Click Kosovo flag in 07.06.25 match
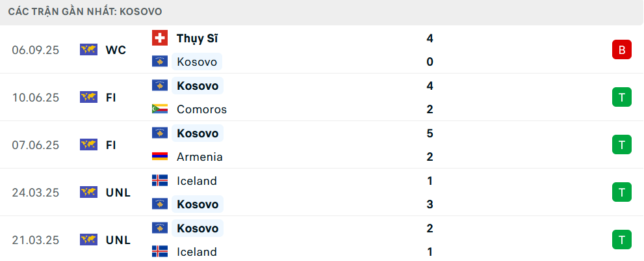 pyautogui.click(x=160, y=133)
